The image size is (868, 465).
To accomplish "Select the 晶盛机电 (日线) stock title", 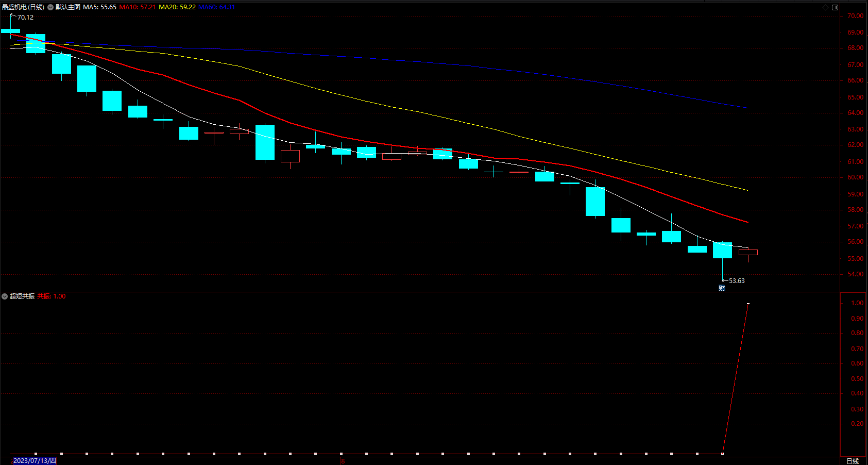I will click(x=23, y=7).
